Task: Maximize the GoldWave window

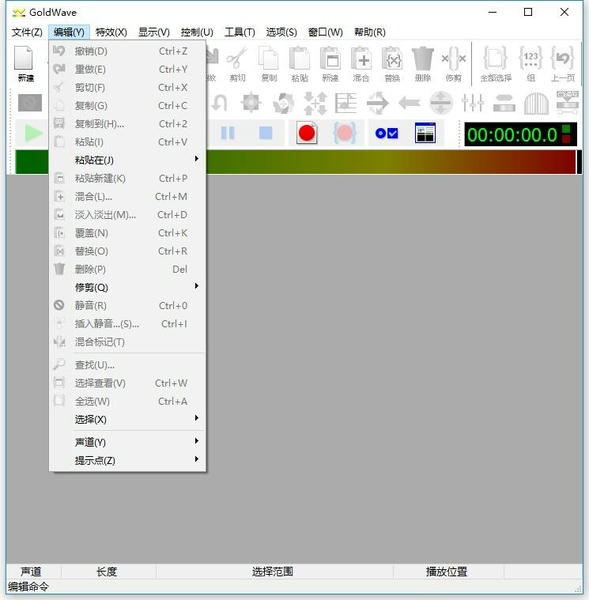Action: (x=528, y=12)
